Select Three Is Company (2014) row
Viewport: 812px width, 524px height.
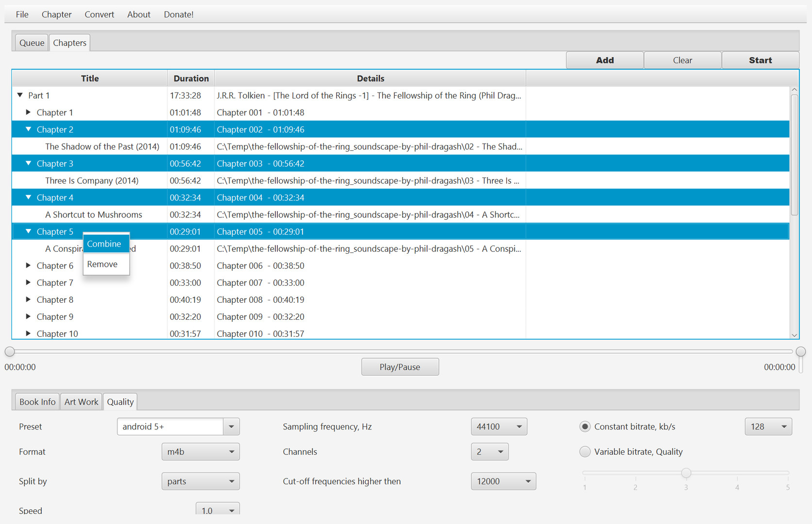[x=401, y=180]
